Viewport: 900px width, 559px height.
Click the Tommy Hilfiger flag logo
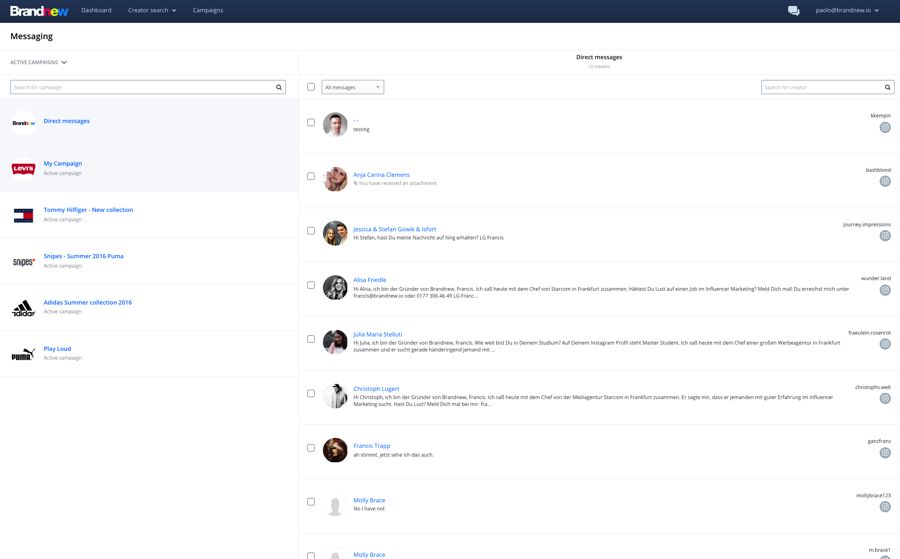point(24,215)
